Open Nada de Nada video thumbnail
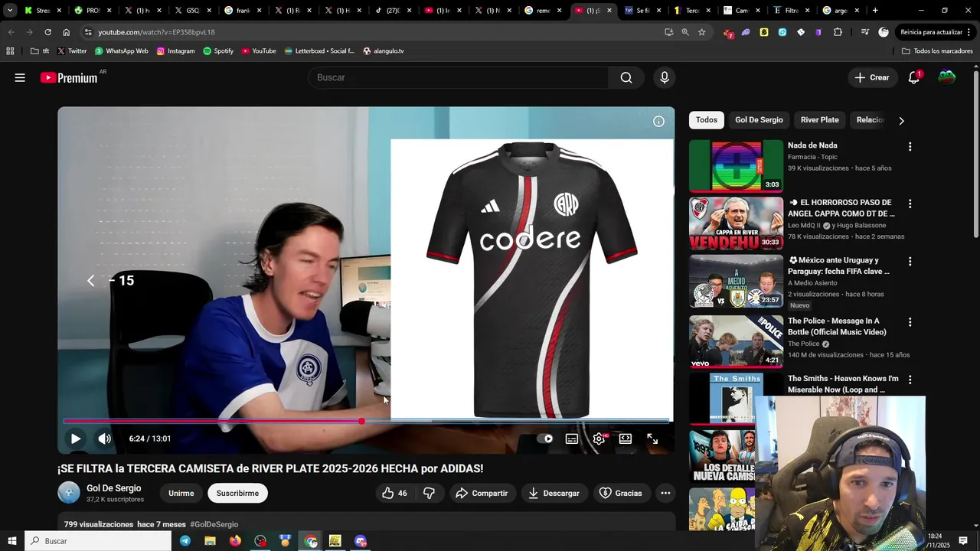Screen dimensions: 980x551 pyautogui.click(x=736, y=165)
